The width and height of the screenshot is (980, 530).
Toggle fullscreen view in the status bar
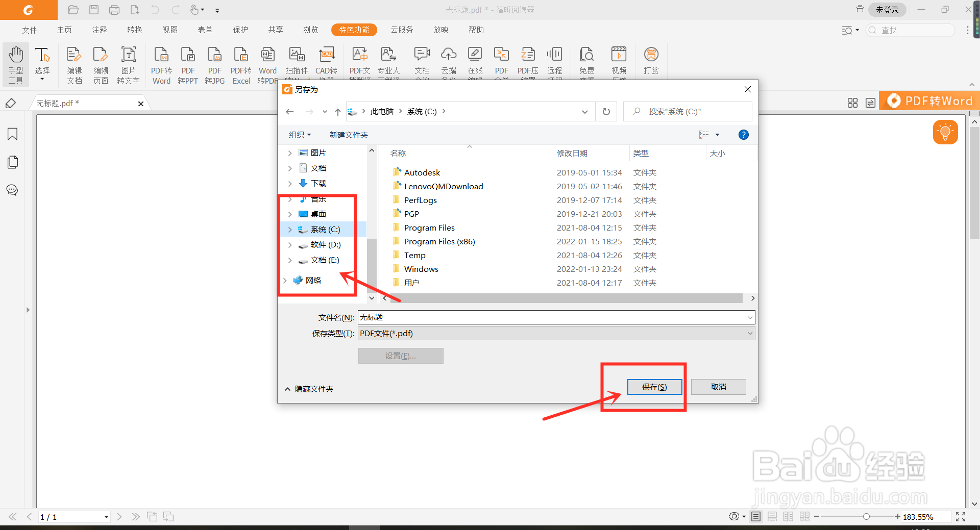click(x=961, y=517)
